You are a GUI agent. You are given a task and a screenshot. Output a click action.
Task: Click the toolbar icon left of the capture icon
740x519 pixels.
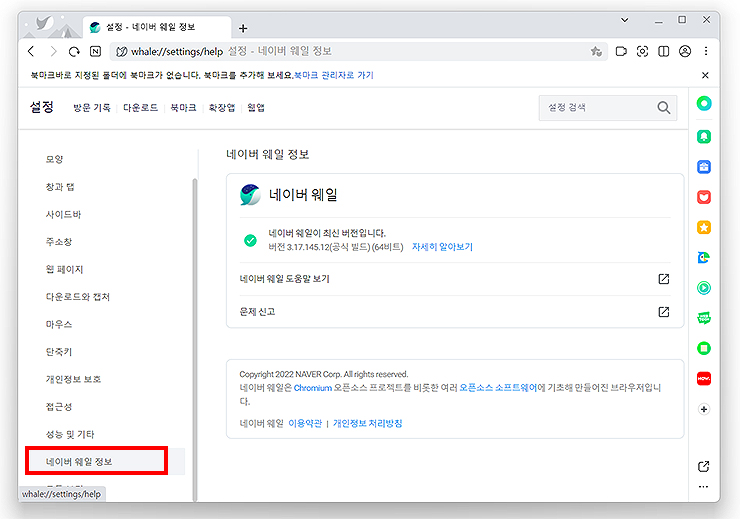[x=621, y=51]
